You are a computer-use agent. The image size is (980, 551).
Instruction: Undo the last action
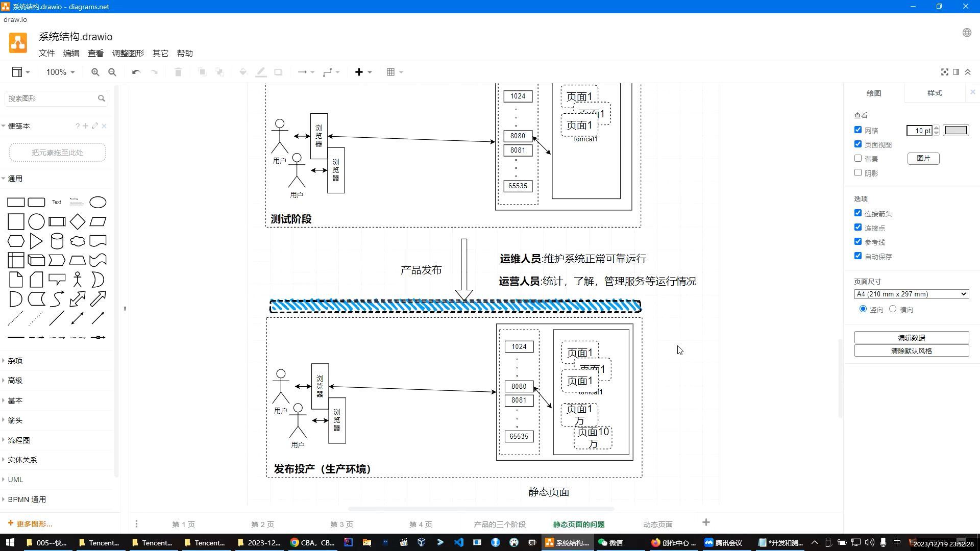pyautogui.click(x=136, y=72)
